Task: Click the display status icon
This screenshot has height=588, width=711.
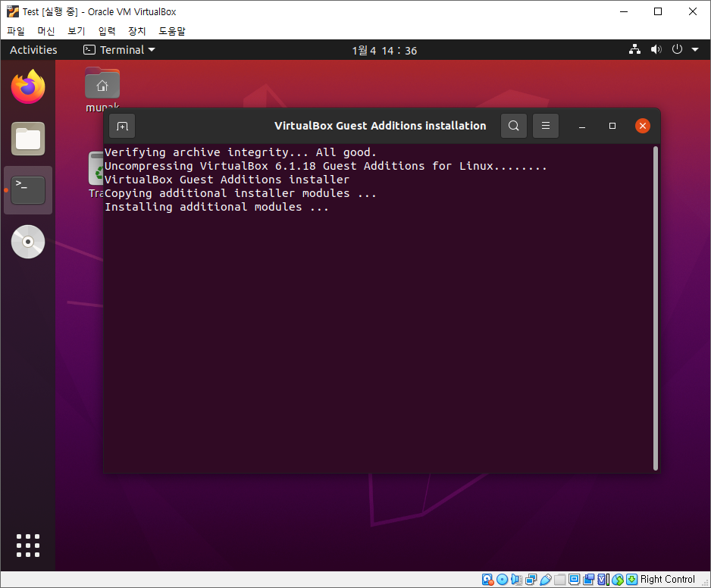Action: pos(574,579)
